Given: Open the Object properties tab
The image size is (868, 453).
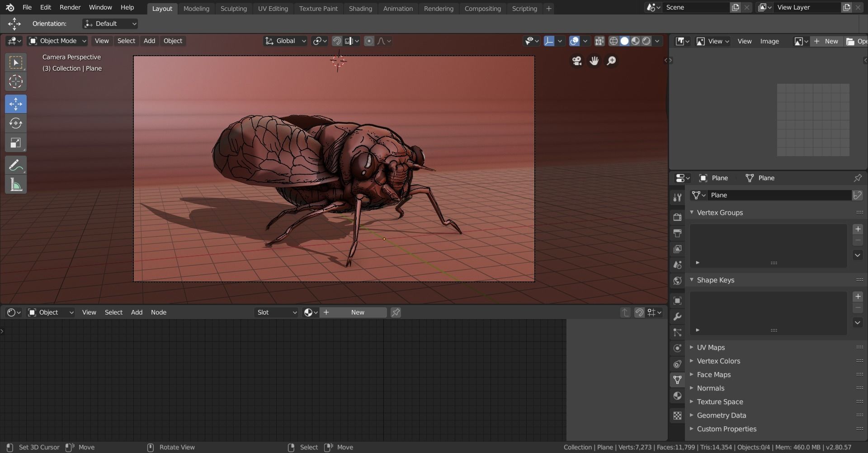Looking at the screenshot, I should (x=677, y=300).
